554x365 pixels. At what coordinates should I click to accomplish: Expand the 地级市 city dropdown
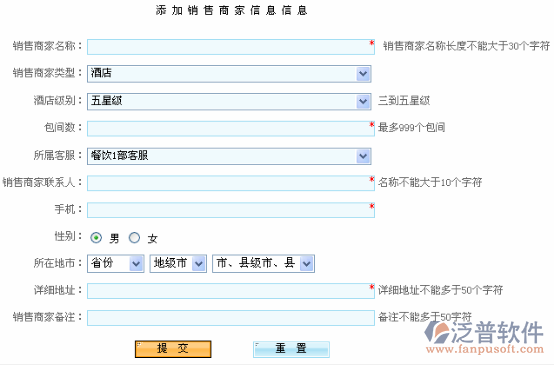click(178, 264)
